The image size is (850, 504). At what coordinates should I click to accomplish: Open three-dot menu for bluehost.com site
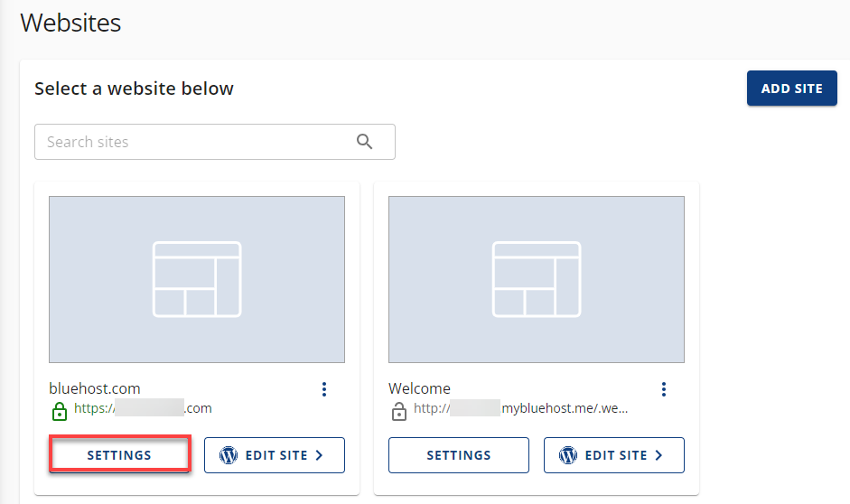(x=324, y=389)
